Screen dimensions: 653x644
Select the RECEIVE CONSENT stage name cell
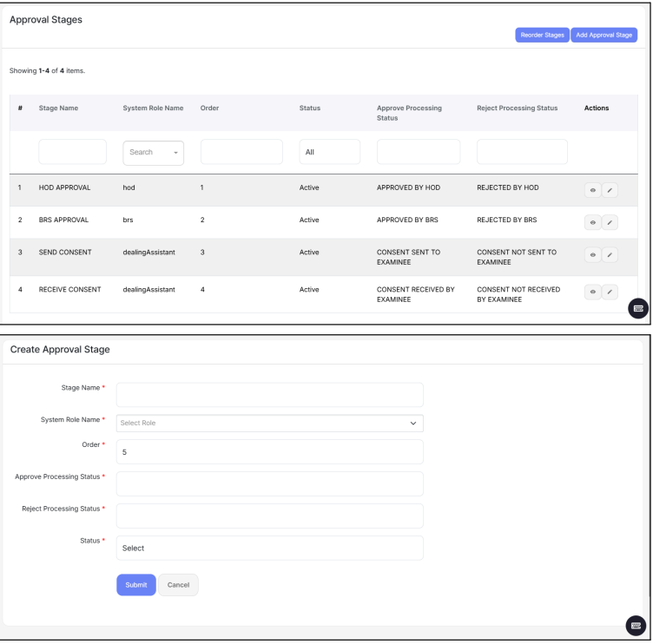pos(70,290)
